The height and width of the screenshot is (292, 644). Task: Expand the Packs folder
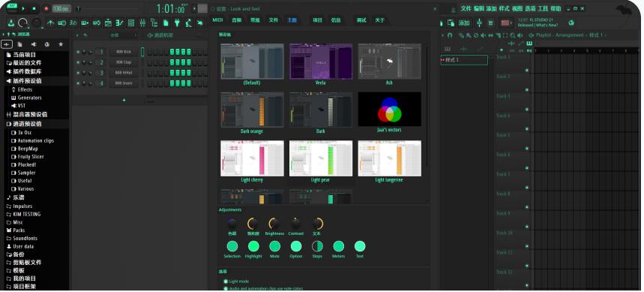19,230
